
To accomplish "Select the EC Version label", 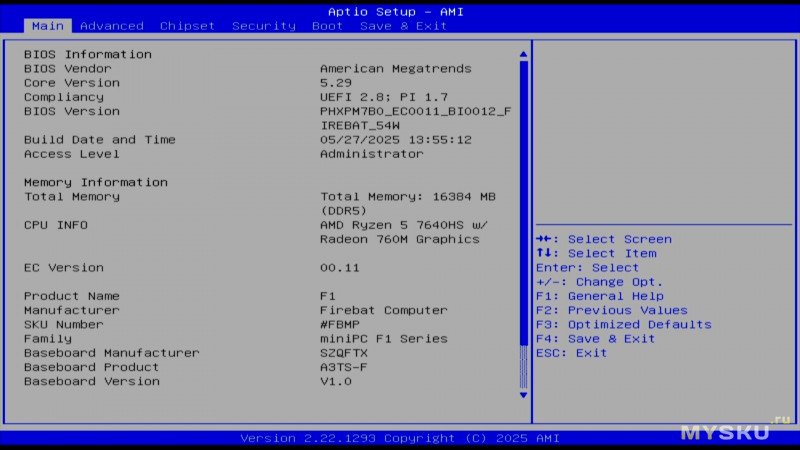I will pyautogui.click(x=64, y=268).
